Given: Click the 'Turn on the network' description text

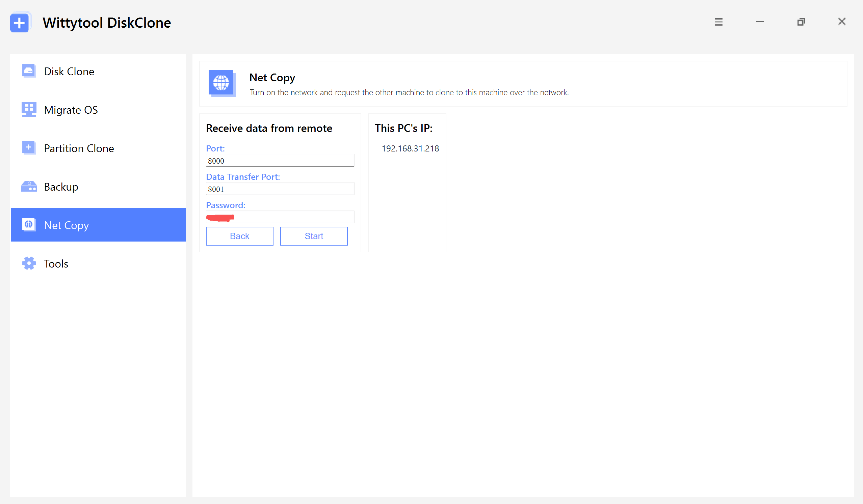Looking at the screenshot, I should click(409, 92).
